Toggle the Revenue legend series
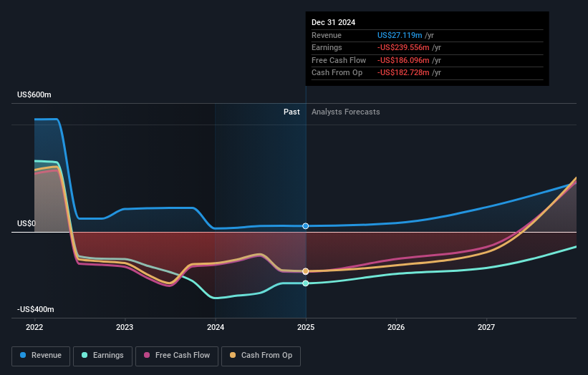This screenshot has width=588, height=375. click(x=41, y=356)
